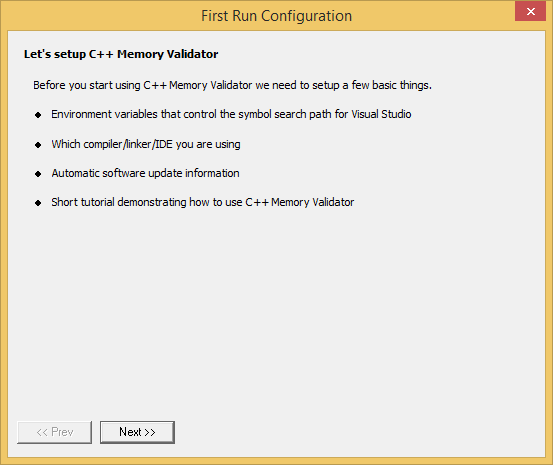This screenshot has width=553, height=465.
Task: Click the words Visual Studio in the first bullet
Action: point(381,114)
